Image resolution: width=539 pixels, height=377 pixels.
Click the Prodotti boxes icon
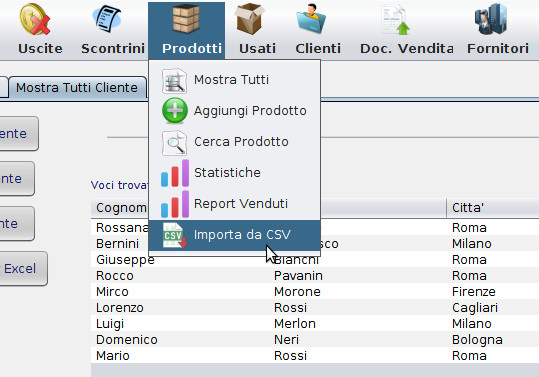click(x=186, y=19)
